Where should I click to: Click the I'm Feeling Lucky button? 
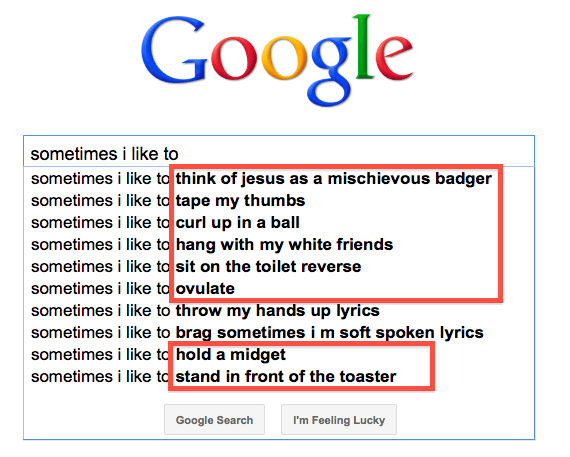click(339, 420)
